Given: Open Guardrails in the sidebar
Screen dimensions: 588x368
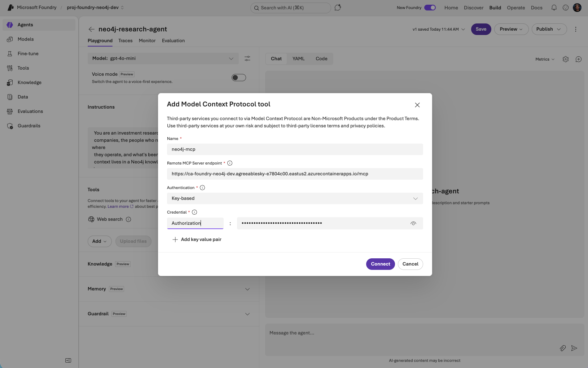Looking at the screenshot, I should click(x=39, y=126).
